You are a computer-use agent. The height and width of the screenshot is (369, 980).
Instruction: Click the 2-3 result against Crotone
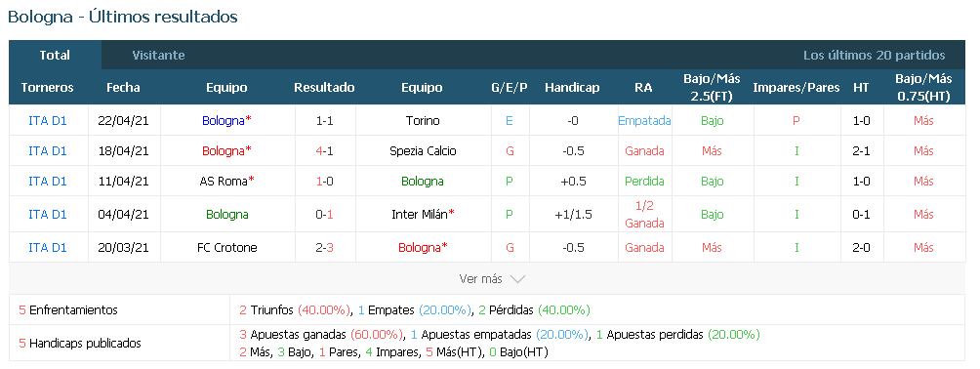coord(324,247)
